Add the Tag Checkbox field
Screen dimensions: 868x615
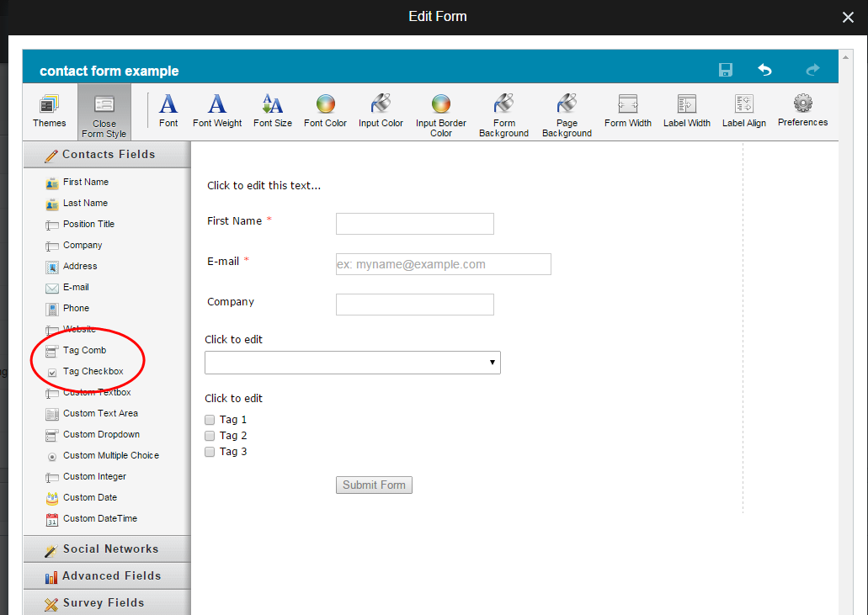(84, 371)
